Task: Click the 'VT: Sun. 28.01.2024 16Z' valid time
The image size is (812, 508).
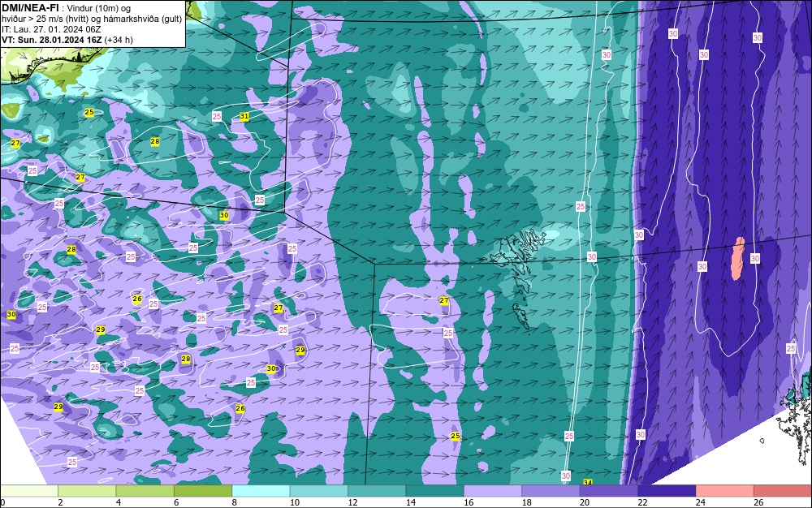Action: coord(52,40)
